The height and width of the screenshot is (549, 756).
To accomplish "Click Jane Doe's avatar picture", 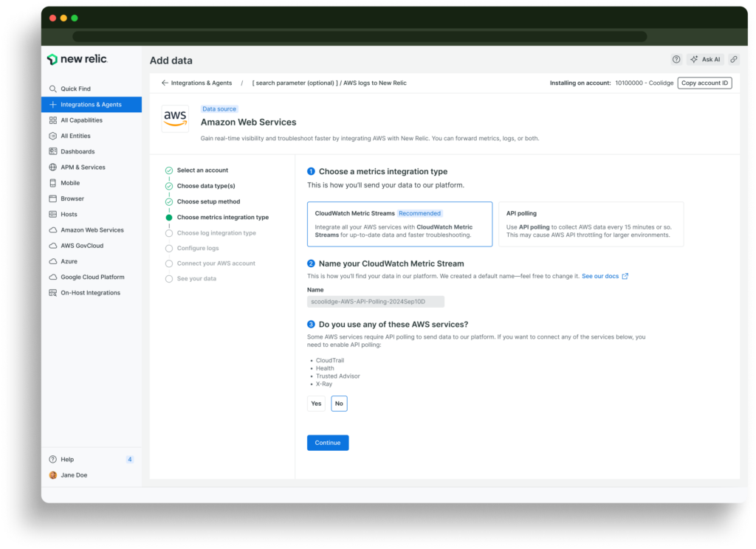I will point(53,475).
